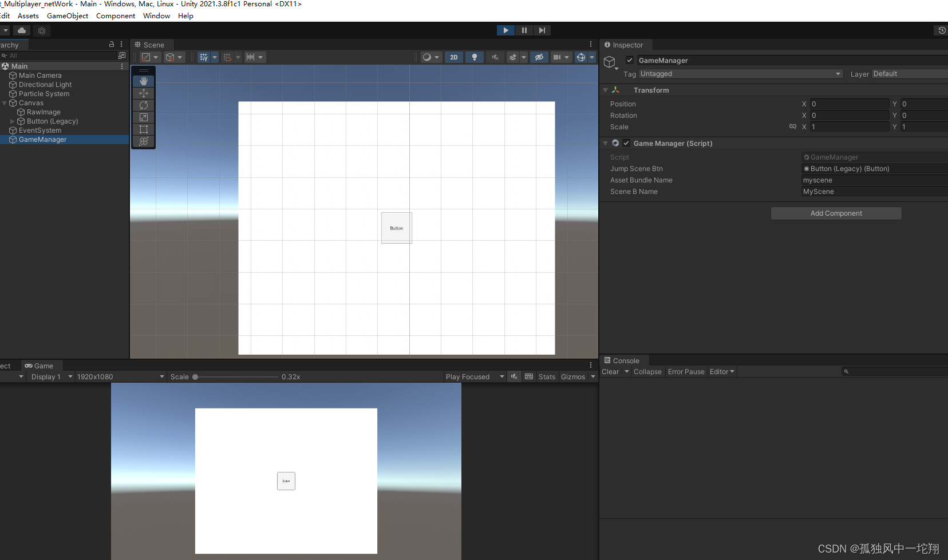Click the Add Component button
This screenshot has height=560, width=948.
[x=835, y=213]
